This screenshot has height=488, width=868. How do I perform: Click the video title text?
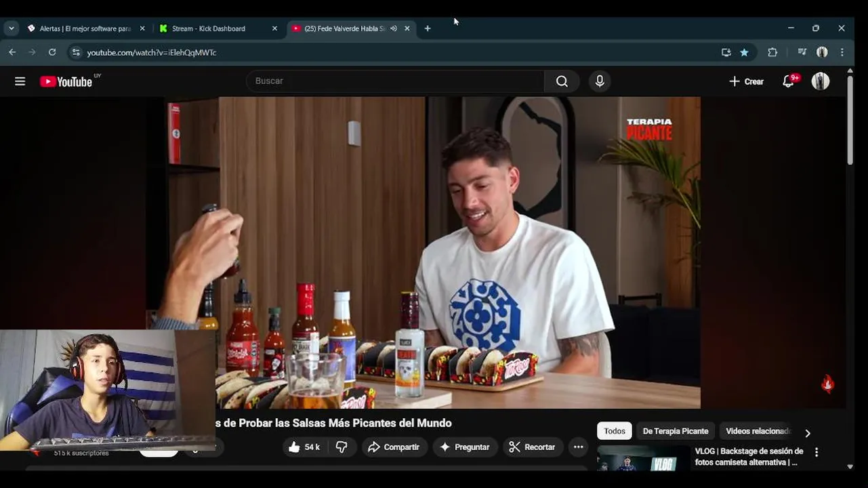[x=333, y=423]
